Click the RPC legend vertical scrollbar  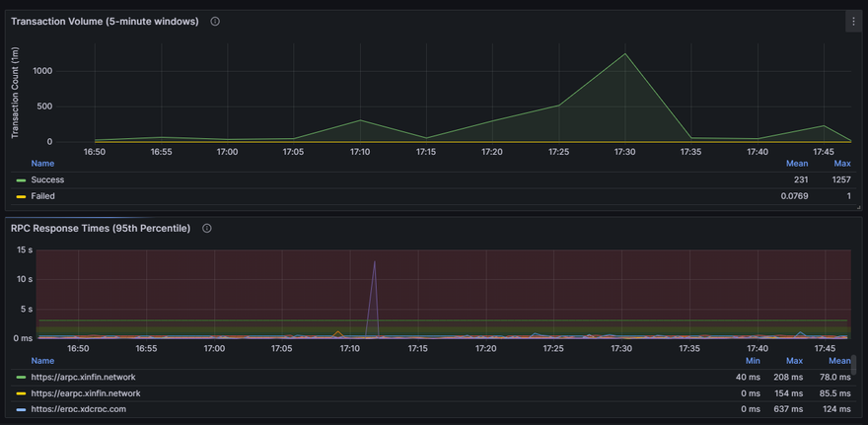coord(853,367)
